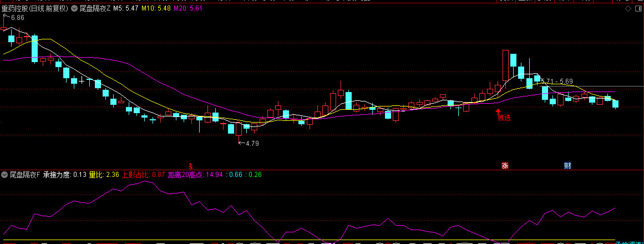
Task: Click the 承接力度: 0.13 value
Action: (x=65, y=175)
